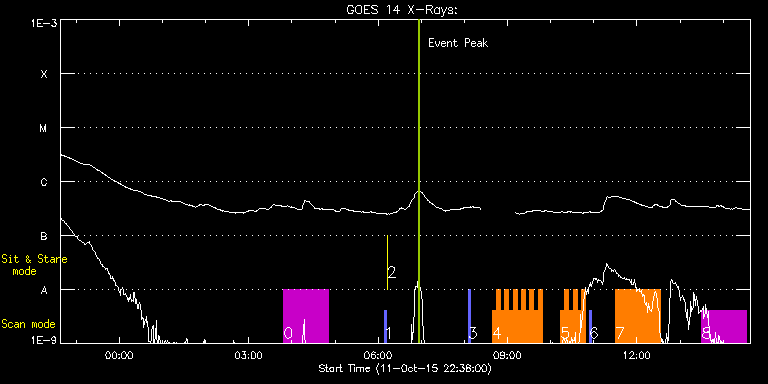Click the magenta block labeled 8
This screenshot has height=384, width=768.
pyautogui.click(x=724, y=326)
